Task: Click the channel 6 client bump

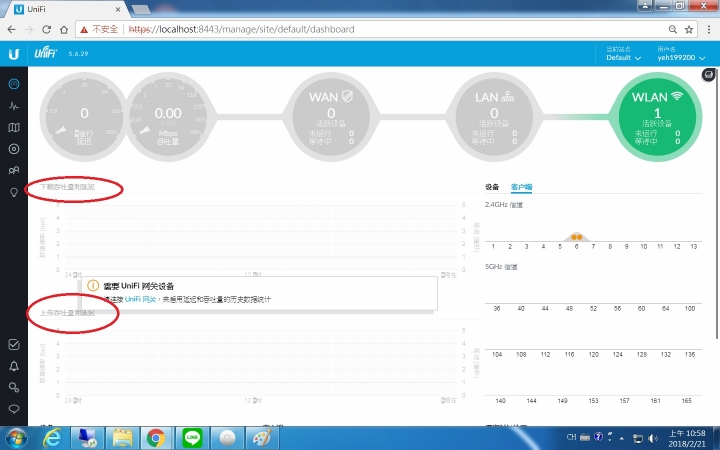Action: coord(577,237)
